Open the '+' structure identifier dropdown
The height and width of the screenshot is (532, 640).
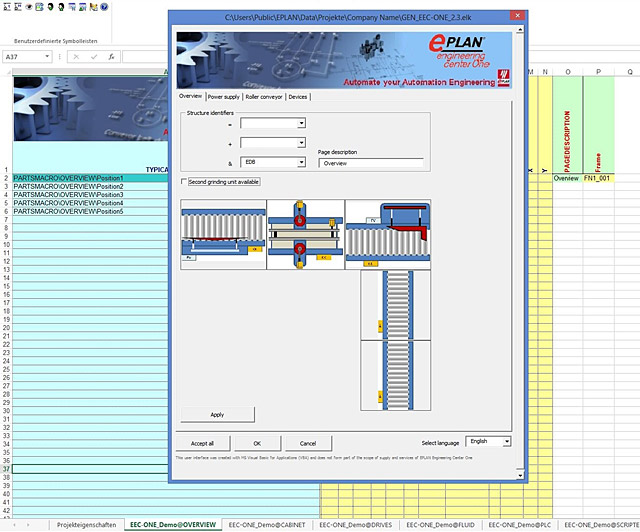[301, 142]
